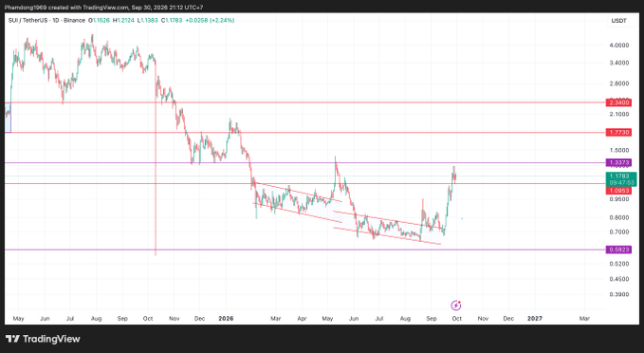Click the Apr label on time axis

tap(302, 319)
